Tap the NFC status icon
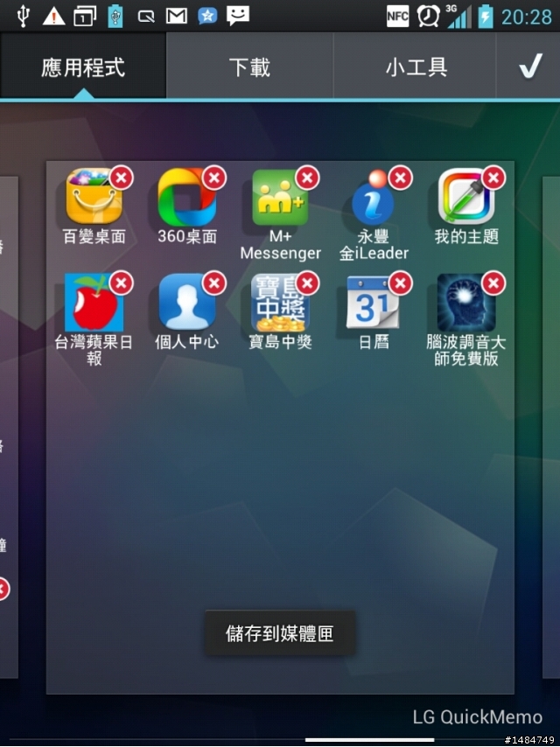This screenshot has height=747, width=560. point(397,17)
